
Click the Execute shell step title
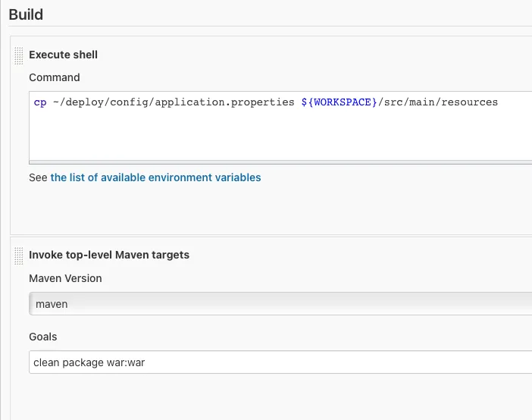click(63, 55)
